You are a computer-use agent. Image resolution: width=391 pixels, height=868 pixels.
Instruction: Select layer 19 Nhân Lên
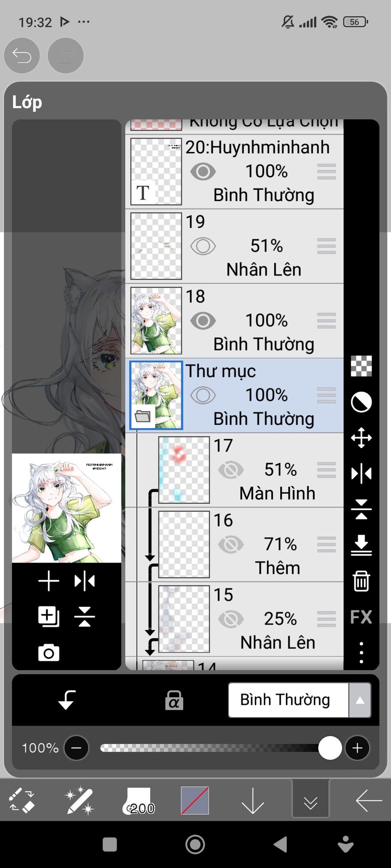tap(234, 246)
